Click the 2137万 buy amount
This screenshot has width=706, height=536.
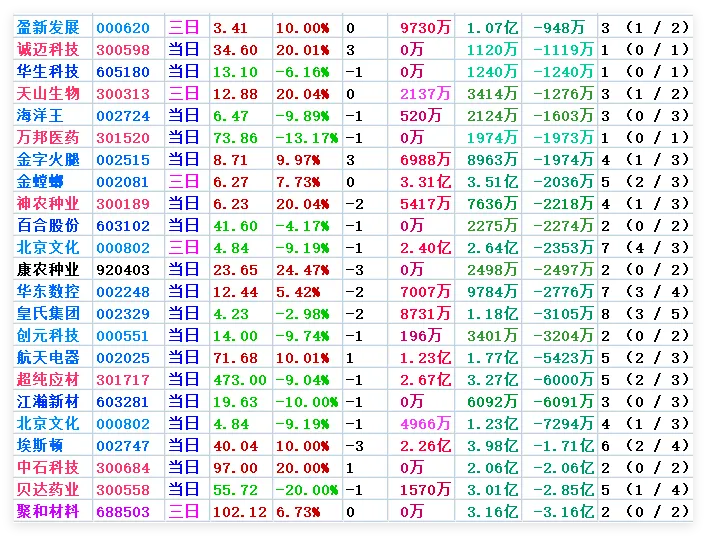point(425,94)
